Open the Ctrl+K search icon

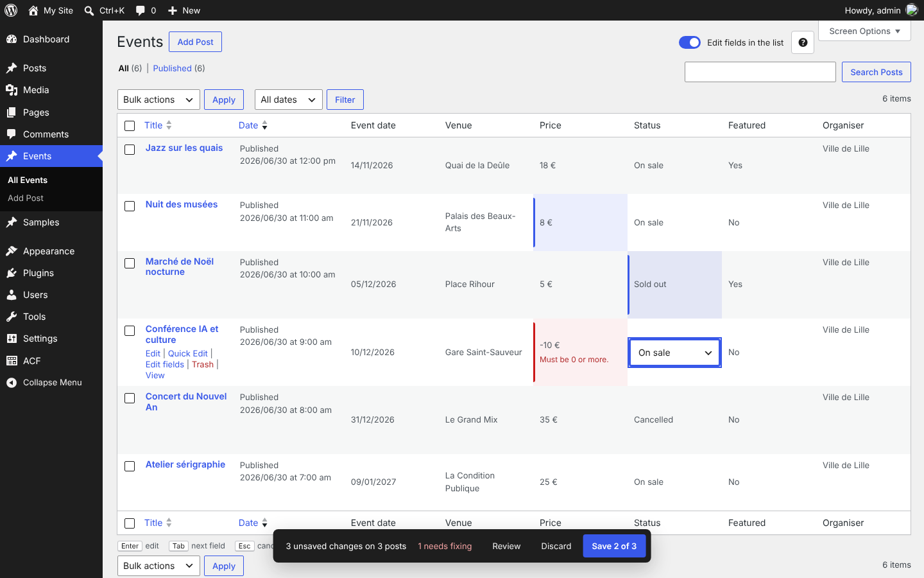(x=89, y=10)
